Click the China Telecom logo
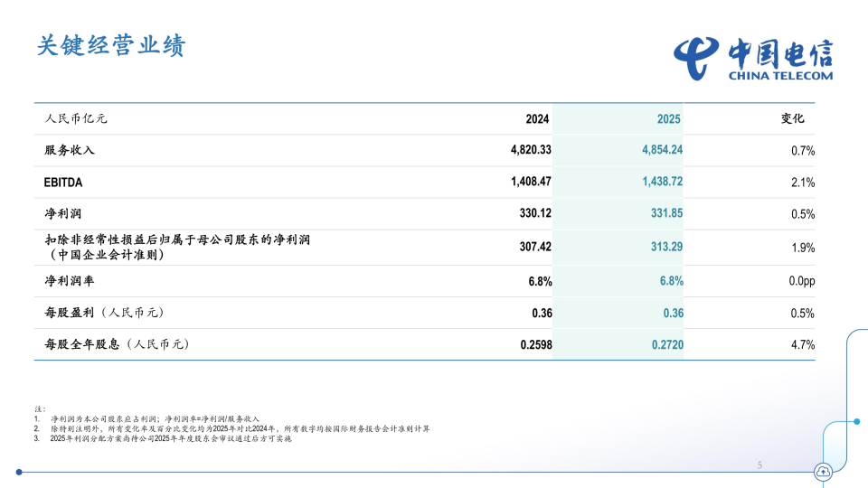Screen dimensions: 868x488 752,60
